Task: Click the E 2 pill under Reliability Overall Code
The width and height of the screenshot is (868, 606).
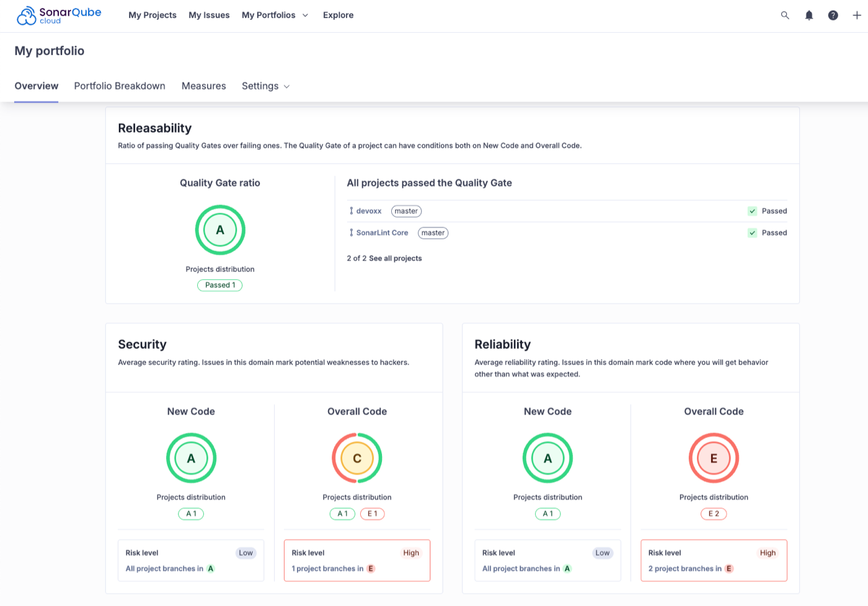Action: pyautogui.click(x=714, y=514)
